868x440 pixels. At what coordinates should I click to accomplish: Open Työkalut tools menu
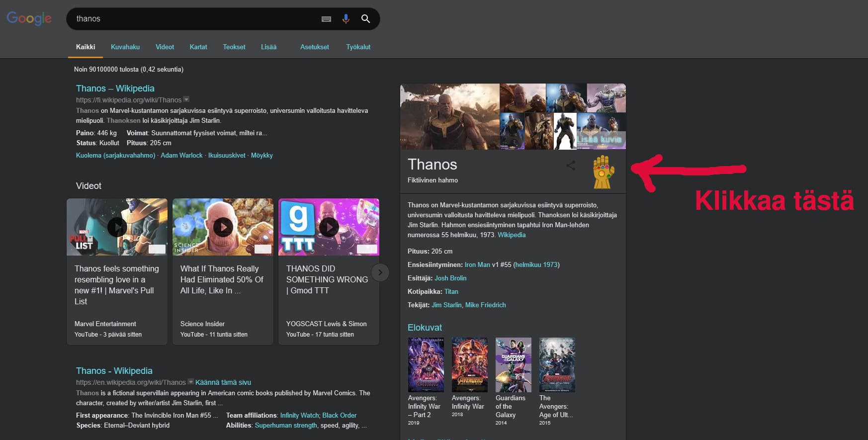tap(358, 47)
